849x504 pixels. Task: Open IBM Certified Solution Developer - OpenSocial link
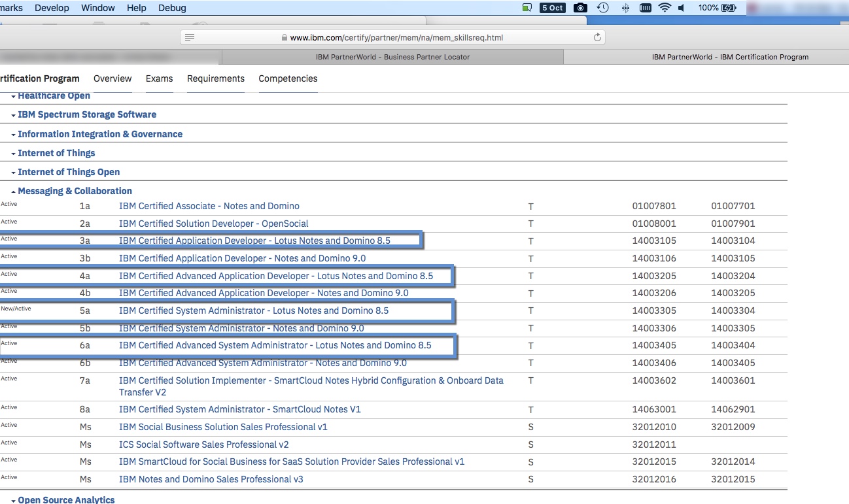click(214, 224)
